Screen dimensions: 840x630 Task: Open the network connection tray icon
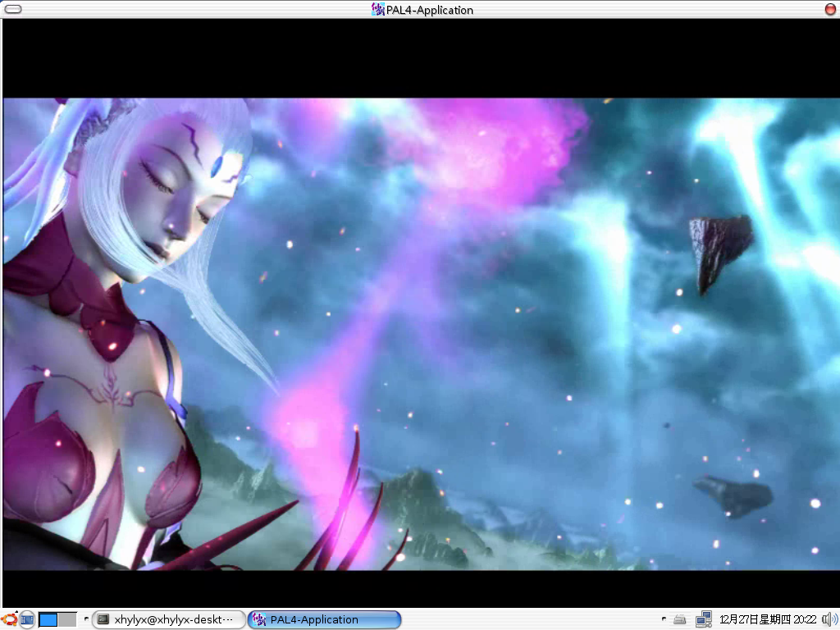pyautogui.click(x=703, y=620)
